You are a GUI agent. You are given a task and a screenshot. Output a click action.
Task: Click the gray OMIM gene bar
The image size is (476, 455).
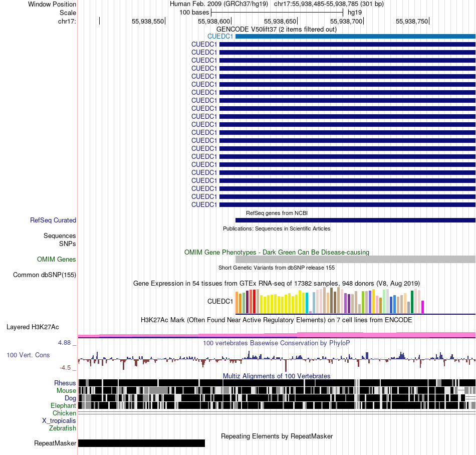tap(355, 259)
